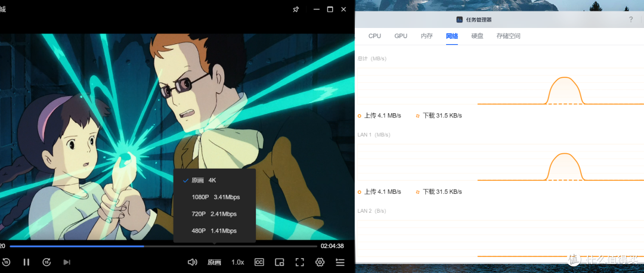Choose 720P 2.41Mbps quality

click(215, 214)
